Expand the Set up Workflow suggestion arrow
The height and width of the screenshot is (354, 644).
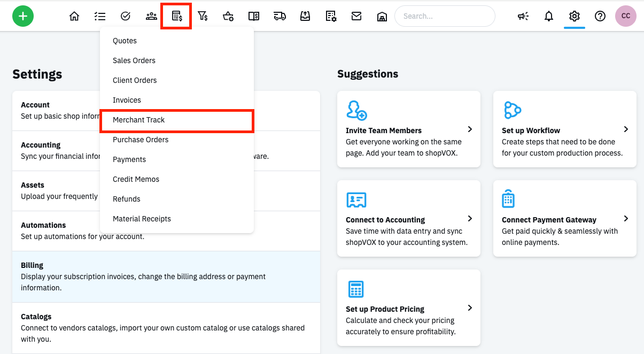pos(626,129)
